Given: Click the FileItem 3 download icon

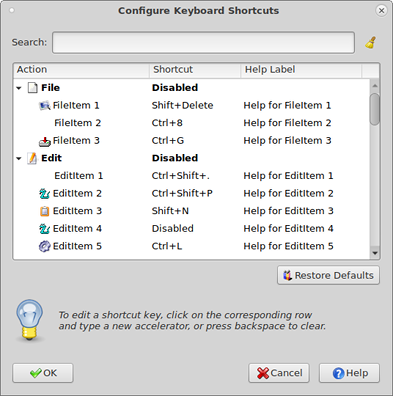Looking at the screenshot, I should (x=44, y=141).
